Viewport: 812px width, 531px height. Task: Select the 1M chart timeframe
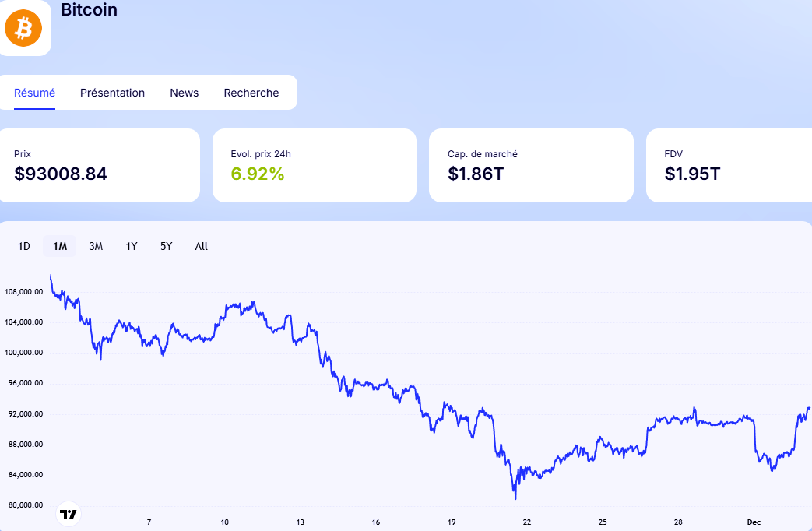coord(60,246)
